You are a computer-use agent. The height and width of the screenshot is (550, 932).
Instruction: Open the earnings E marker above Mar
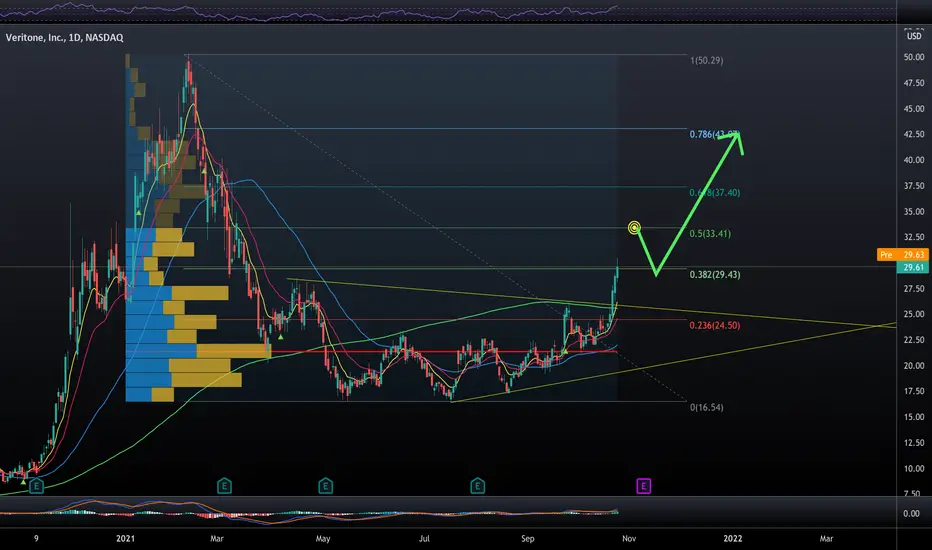[x=224, y=486]
